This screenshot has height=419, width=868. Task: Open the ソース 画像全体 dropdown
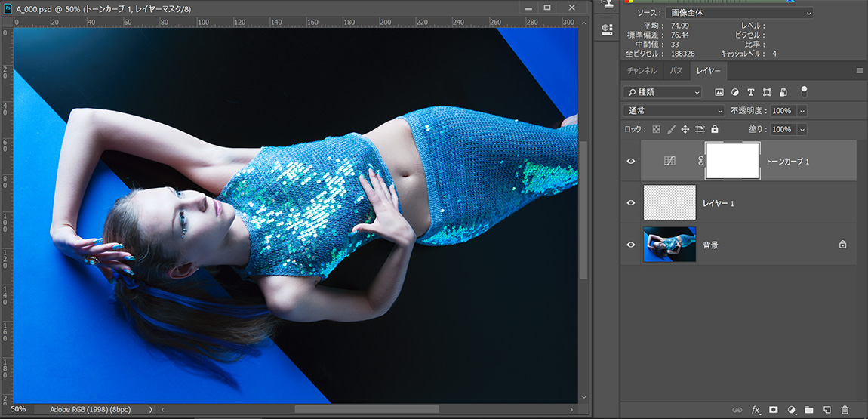(x=739, y=13)
